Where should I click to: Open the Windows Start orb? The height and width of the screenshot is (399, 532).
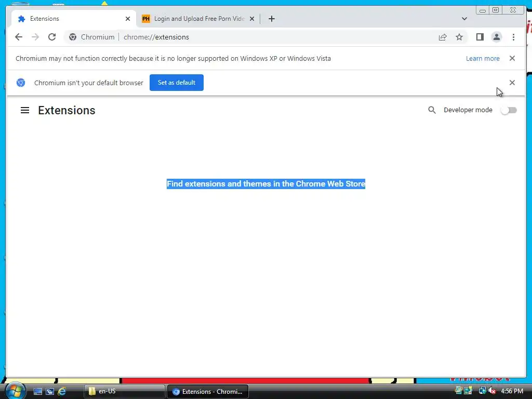[x=15, y=391]
